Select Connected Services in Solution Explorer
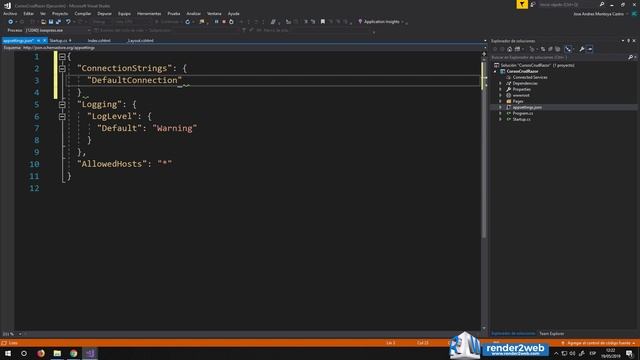 (x=530, y=78)
